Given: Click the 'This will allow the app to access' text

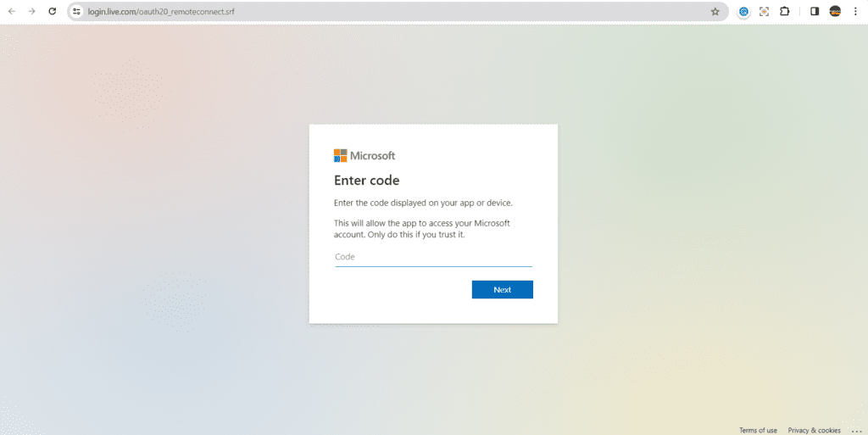Looking at the screenshot, I should pyautogui.click(x=422, y=229).
